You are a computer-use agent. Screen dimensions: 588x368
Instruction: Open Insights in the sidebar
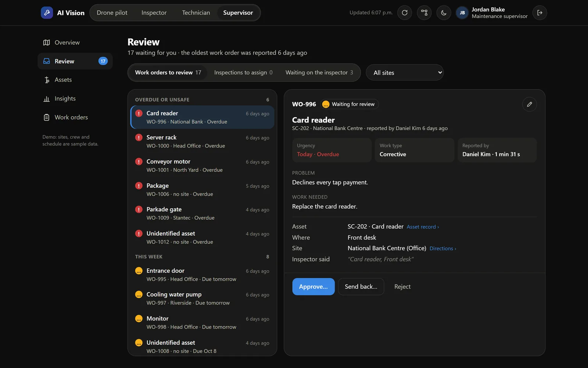click(75, 99)
